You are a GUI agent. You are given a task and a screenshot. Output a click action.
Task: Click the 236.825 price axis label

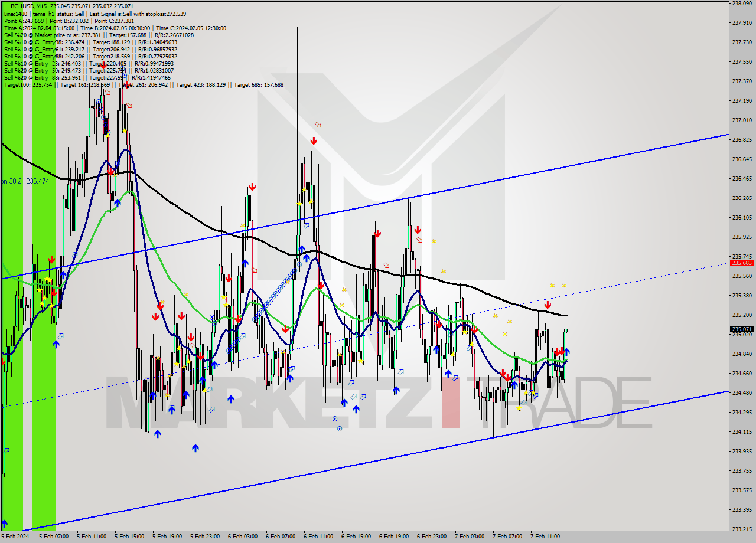coord(742,139)
